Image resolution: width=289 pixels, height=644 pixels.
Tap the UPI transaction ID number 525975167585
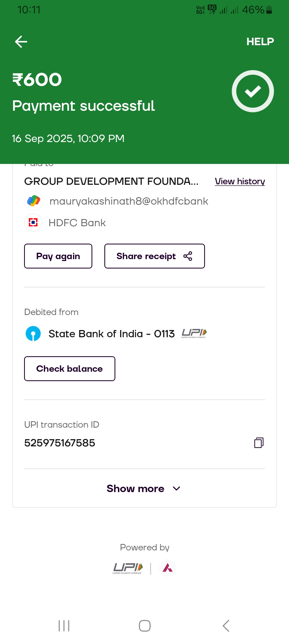[x=60, y=443]
